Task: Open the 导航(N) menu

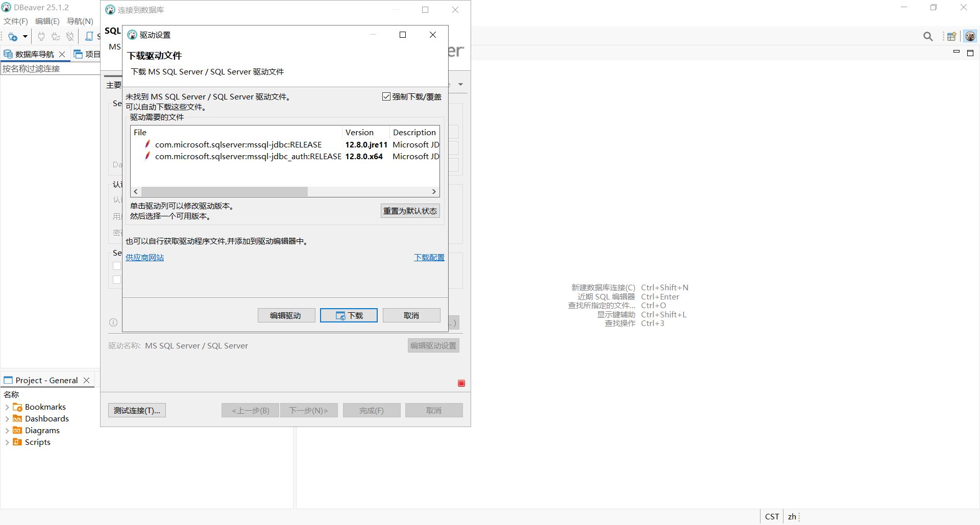Action: (80, 21)
